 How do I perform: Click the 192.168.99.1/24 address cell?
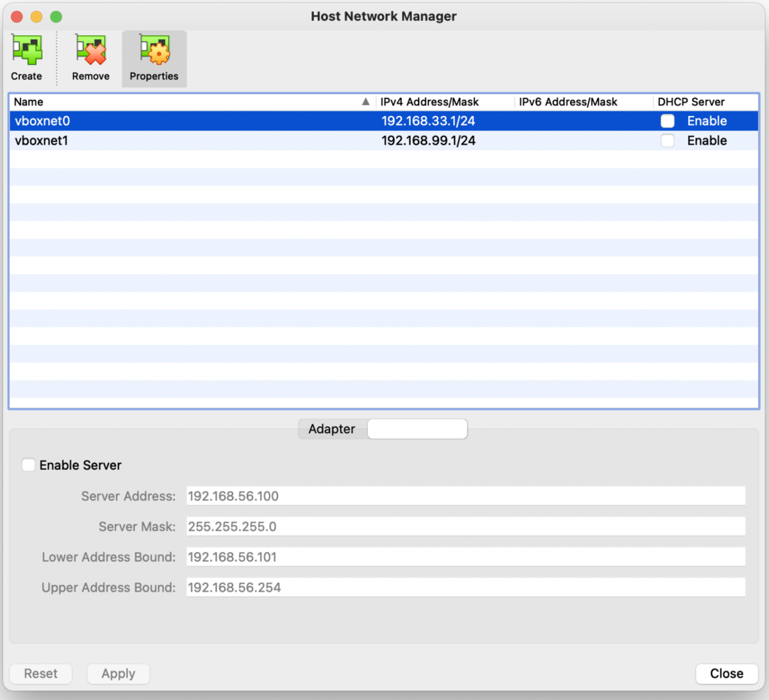tap(429, 141)
